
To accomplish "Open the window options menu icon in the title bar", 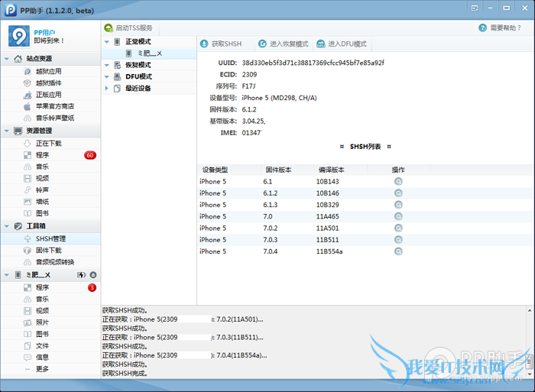I will coord(475,8).
